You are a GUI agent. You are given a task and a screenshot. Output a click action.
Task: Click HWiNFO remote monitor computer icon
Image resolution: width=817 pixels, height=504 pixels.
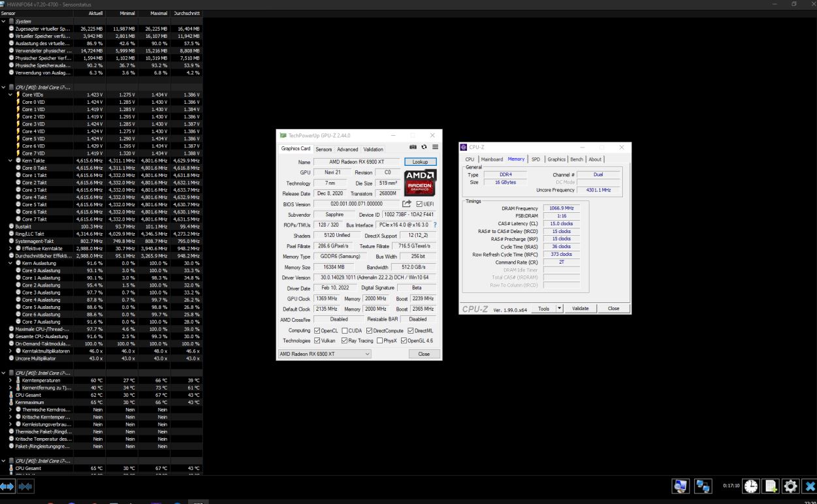coord(681,486)
